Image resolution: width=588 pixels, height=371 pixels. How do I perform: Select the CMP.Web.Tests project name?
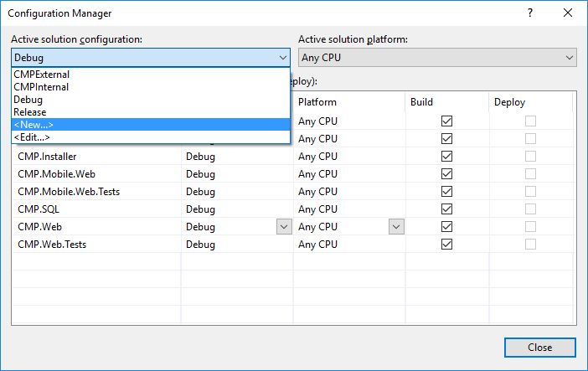52,245
